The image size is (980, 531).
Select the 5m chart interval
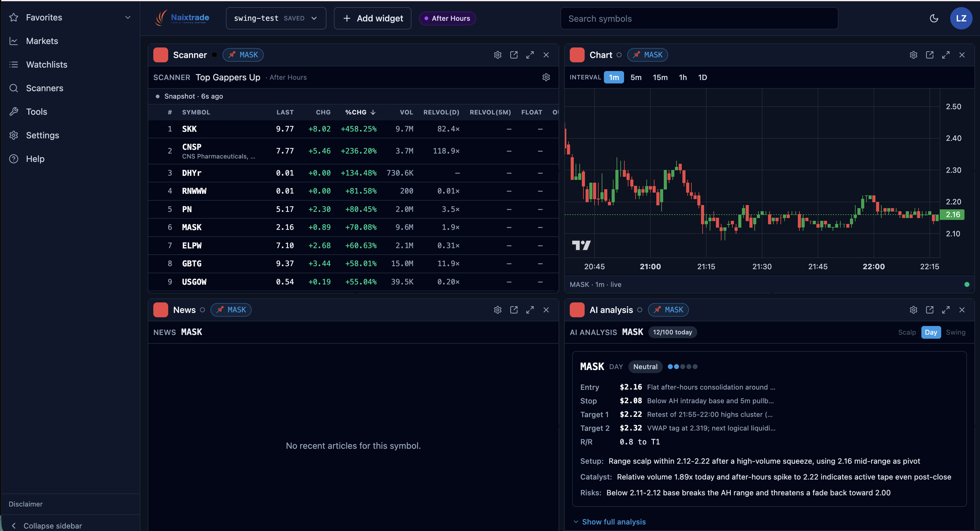636,77
